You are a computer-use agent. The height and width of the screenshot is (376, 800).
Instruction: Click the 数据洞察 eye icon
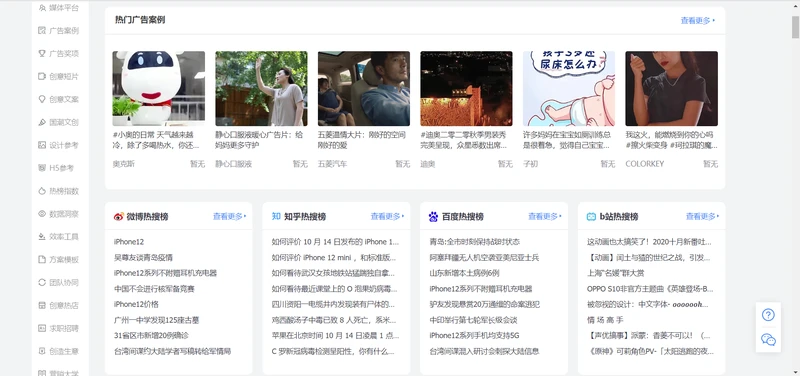(x=42, y=214)
